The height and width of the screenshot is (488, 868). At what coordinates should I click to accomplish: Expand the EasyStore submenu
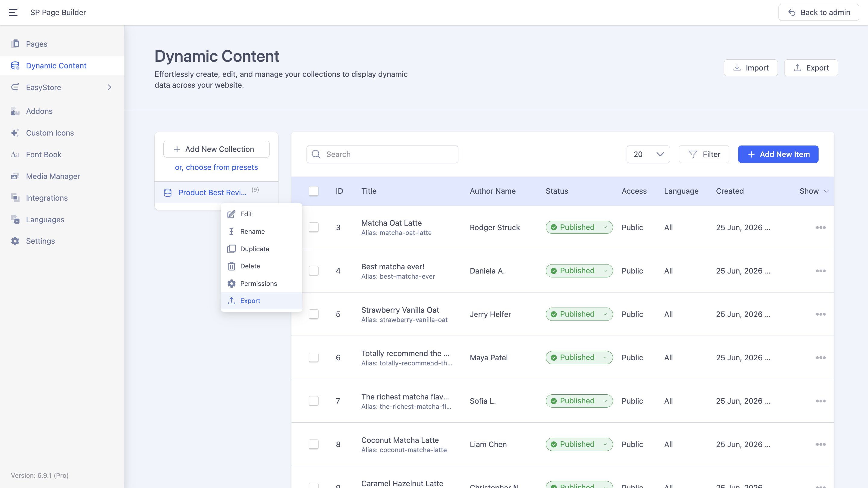point(109,87)
